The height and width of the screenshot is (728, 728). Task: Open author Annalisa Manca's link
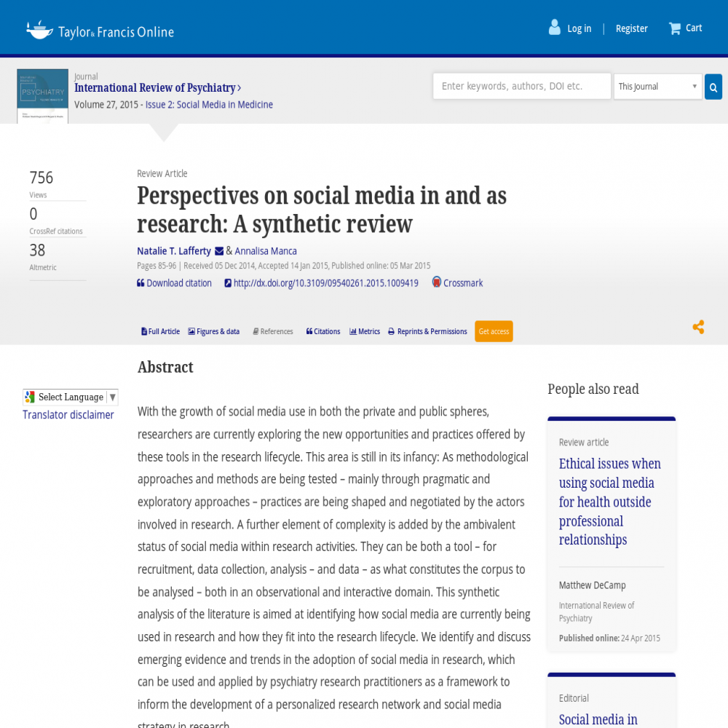266,251
